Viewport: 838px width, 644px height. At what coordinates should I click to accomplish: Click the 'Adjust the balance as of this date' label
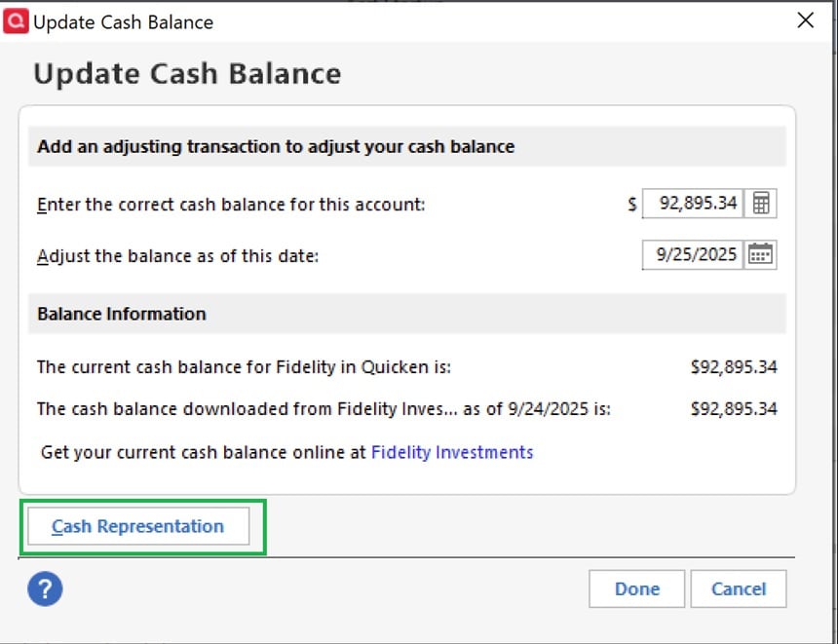click(x=178, y=256)
